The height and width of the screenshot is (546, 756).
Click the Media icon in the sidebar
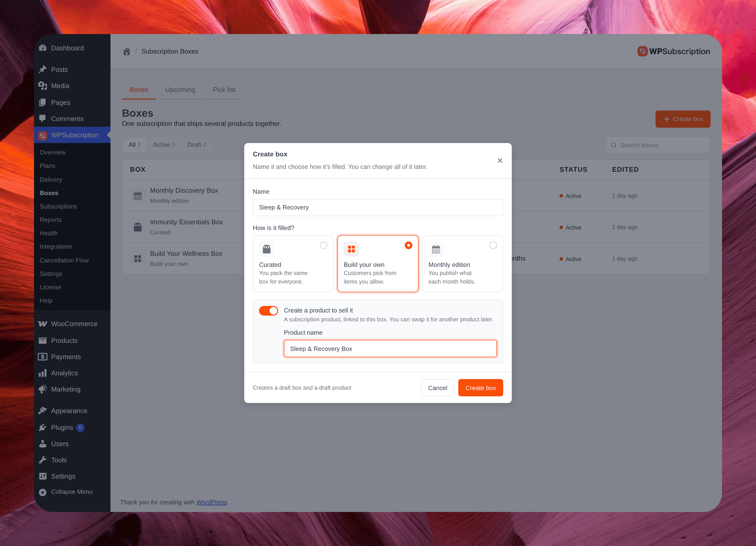coord(43,86)
